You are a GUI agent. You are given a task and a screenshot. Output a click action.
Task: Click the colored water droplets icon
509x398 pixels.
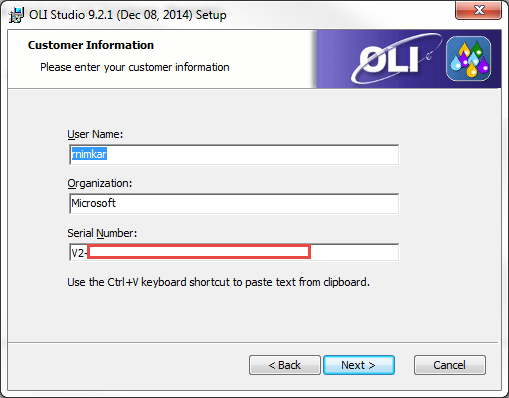coord(468,59)
